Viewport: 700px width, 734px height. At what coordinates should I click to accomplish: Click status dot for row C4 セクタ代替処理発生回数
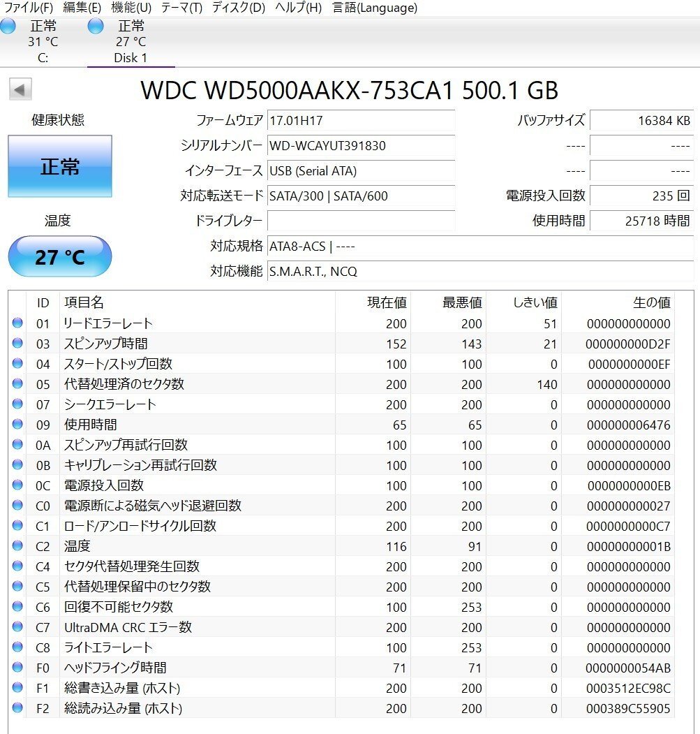tap(17, 566)
